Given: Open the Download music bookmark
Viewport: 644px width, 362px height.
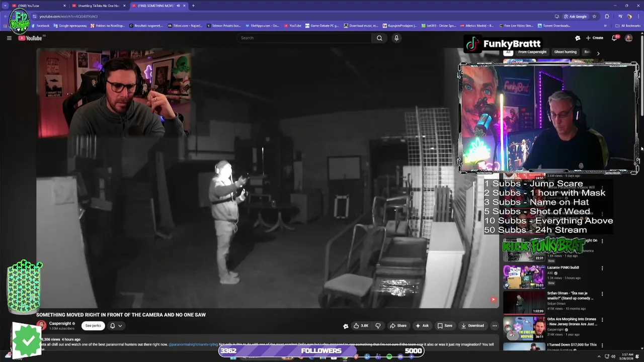Looking at the screenshot, I should [x=361, y=26].
